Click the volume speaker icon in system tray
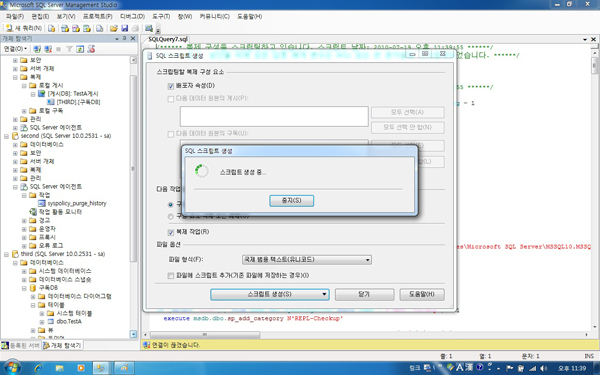Image resolution: width=600 pixels, height=375 pixels. coord(543,368)
